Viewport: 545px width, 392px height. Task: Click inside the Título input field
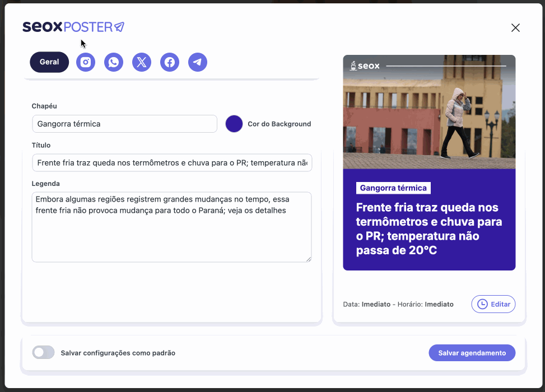coord(172,163)
